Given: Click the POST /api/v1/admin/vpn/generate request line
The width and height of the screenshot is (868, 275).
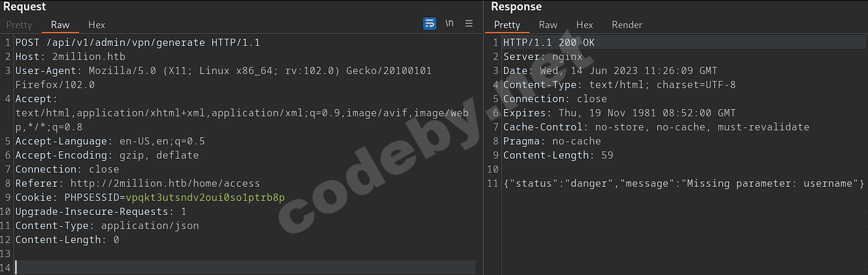Looking at the screenshot, I should 138,42.
